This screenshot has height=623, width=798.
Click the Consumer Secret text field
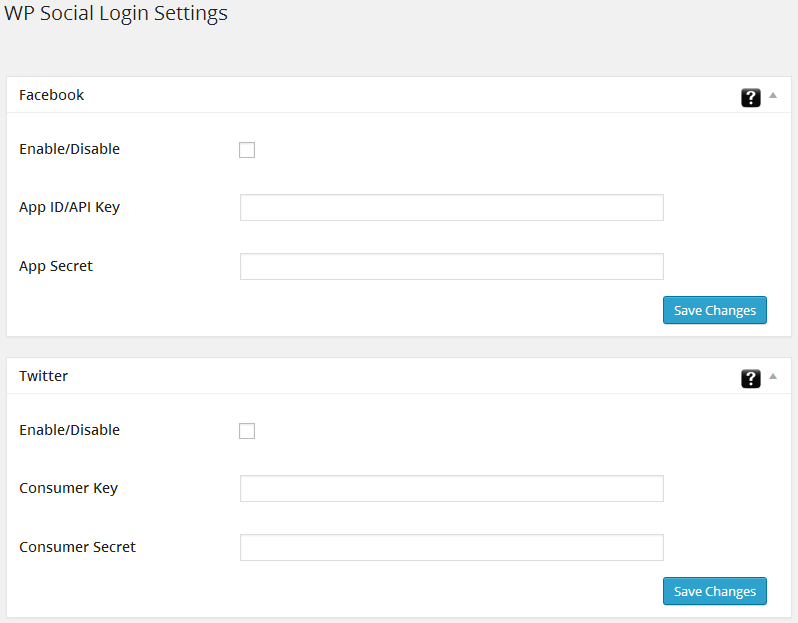tap(451, 547)
